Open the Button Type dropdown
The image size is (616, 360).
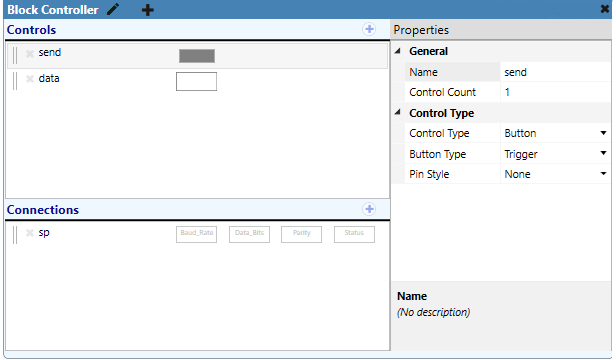point(603,153)
